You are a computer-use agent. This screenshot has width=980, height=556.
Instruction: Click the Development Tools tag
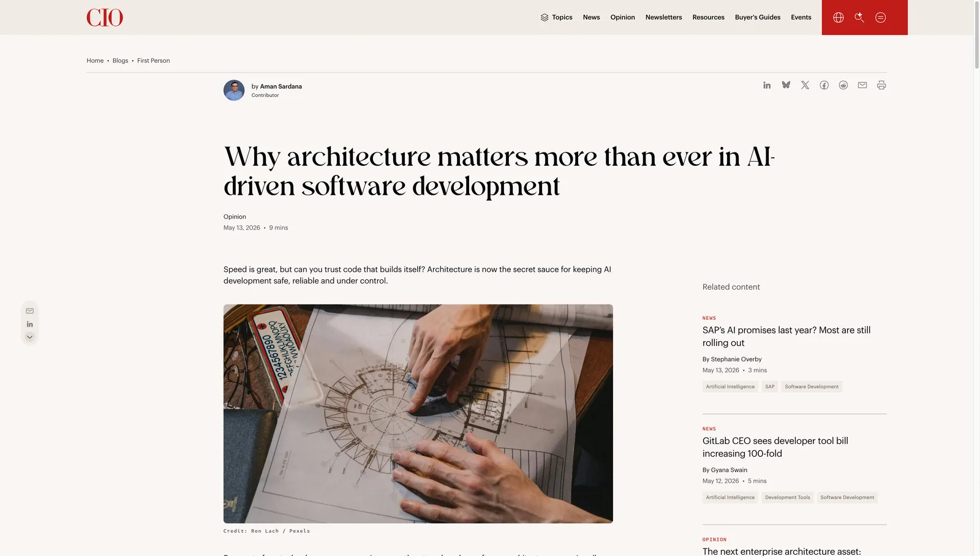pos(787,498)
